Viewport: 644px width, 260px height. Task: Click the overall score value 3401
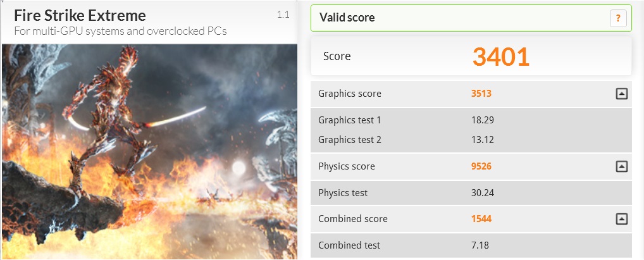pyautogui.click(x=500, y=57)
